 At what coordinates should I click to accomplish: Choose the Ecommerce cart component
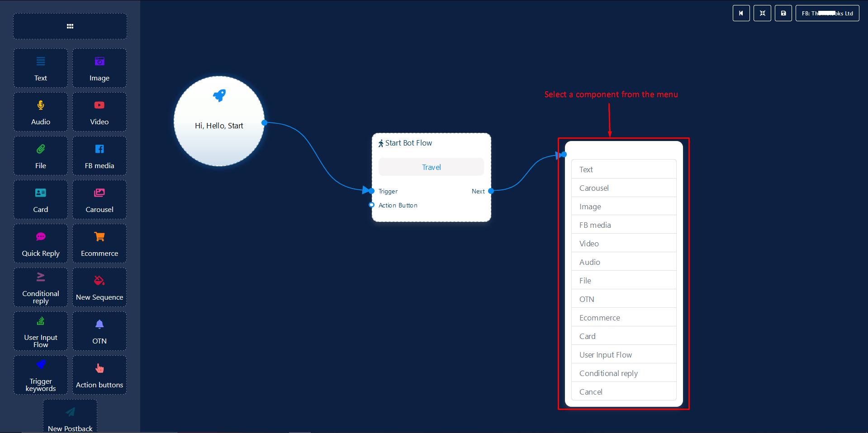100,237
